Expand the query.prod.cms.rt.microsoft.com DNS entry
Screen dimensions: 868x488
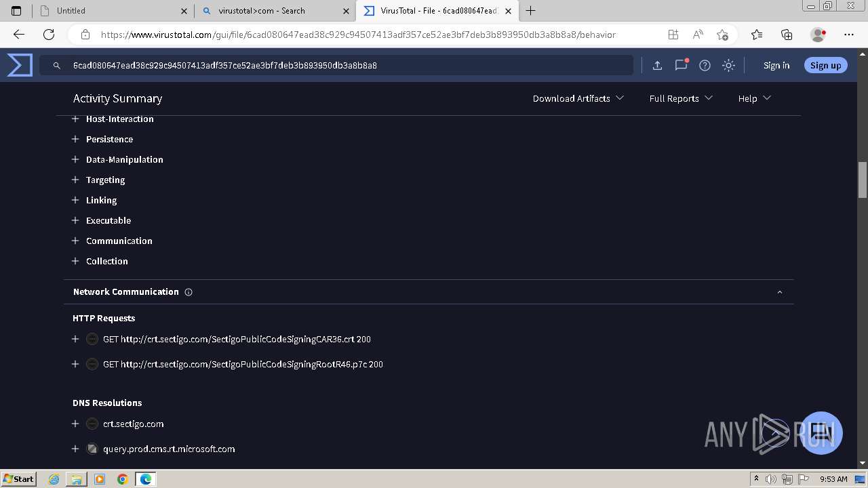(x=75, y=449)
